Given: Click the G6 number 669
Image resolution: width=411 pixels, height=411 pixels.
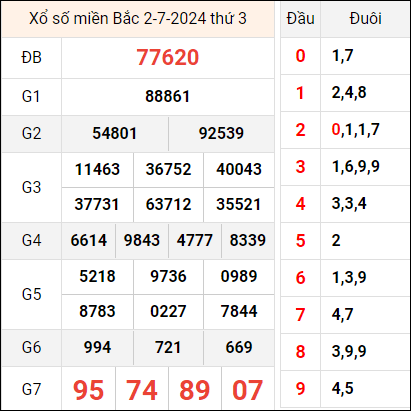Looking at the screenshot, I should tap(239, 348).
